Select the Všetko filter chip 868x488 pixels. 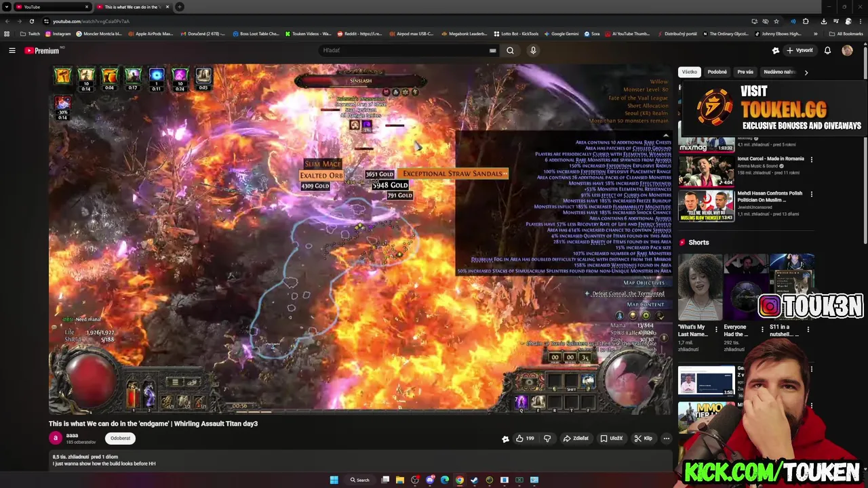click(x=690, y=72)
